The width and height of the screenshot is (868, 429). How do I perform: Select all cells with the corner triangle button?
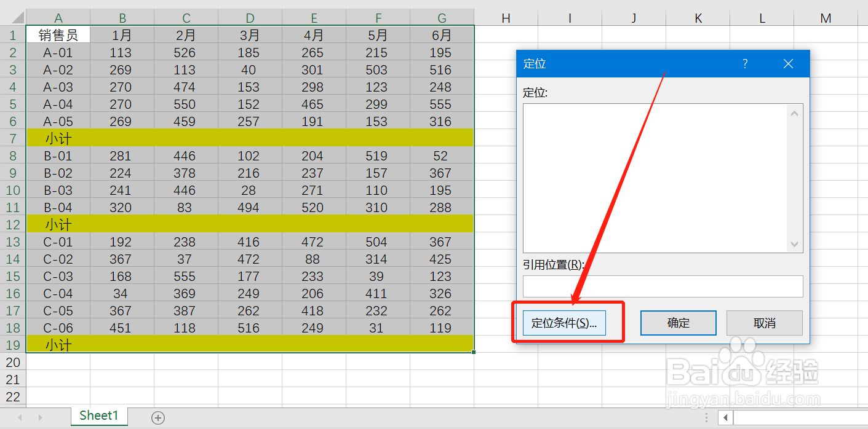[x=18, y=17]
